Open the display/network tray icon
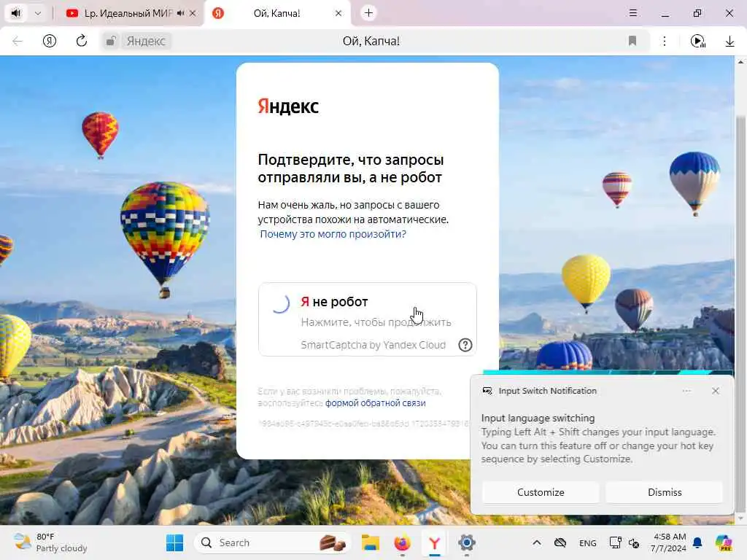747x560 pixels. tap(615, 542)
